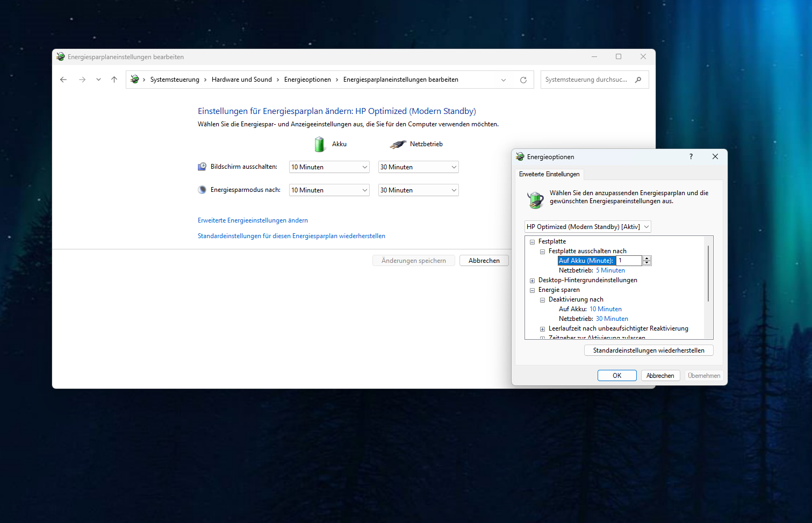Click the battery plug icon in the dialog
This screenshot has height=523, width=812.
click(535, 199)
